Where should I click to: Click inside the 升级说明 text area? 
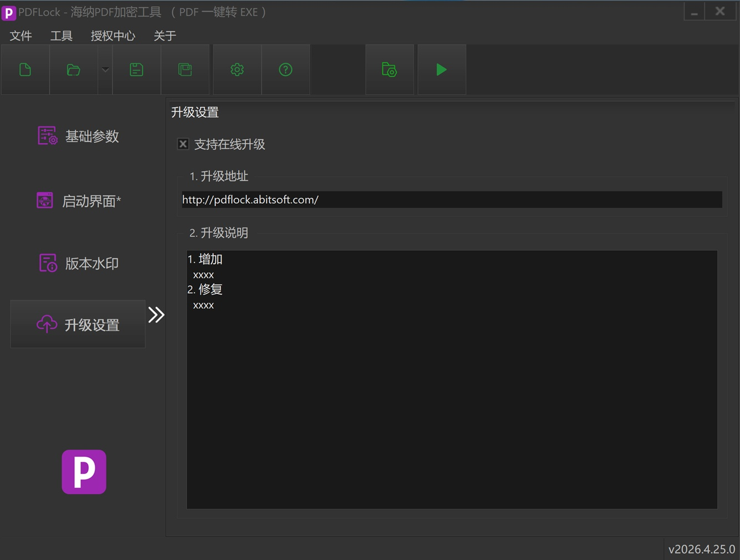pyautogui.click(x=452, y=380)
